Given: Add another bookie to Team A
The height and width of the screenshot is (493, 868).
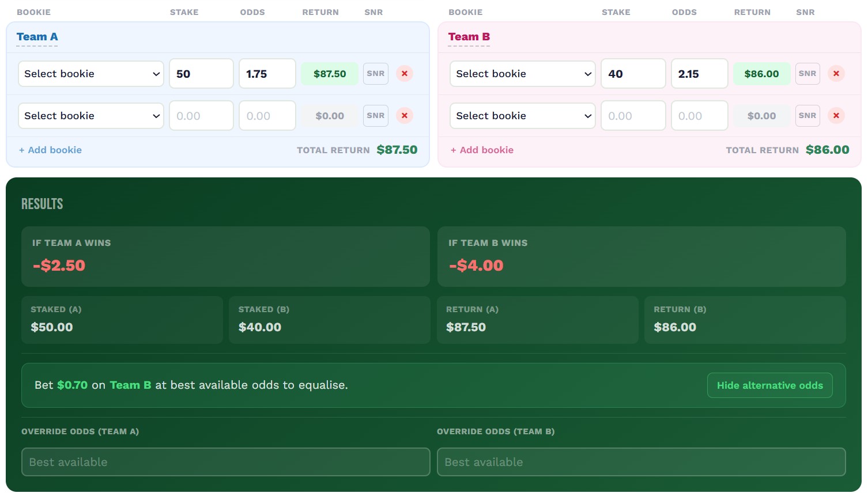Looking at the screenshot, I should pos(50,150).
